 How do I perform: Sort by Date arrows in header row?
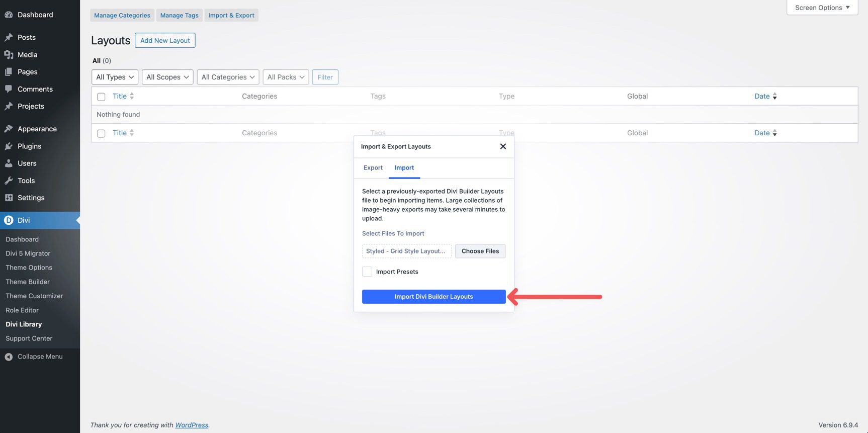coord(774,96)
